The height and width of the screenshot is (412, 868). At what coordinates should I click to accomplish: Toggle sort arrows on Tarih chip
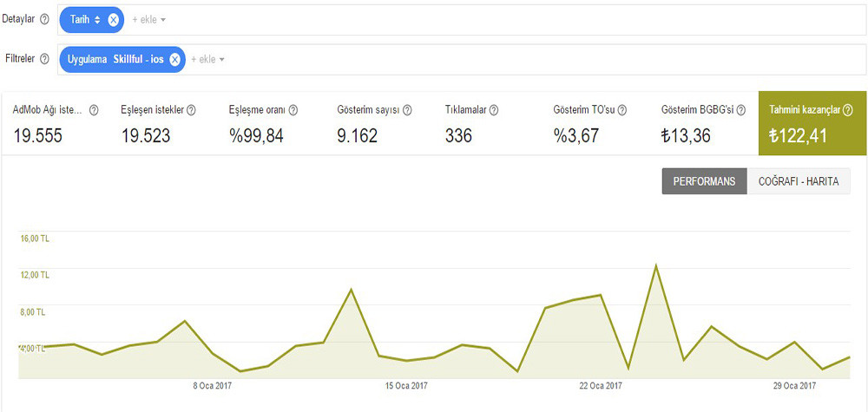point(97,20)
